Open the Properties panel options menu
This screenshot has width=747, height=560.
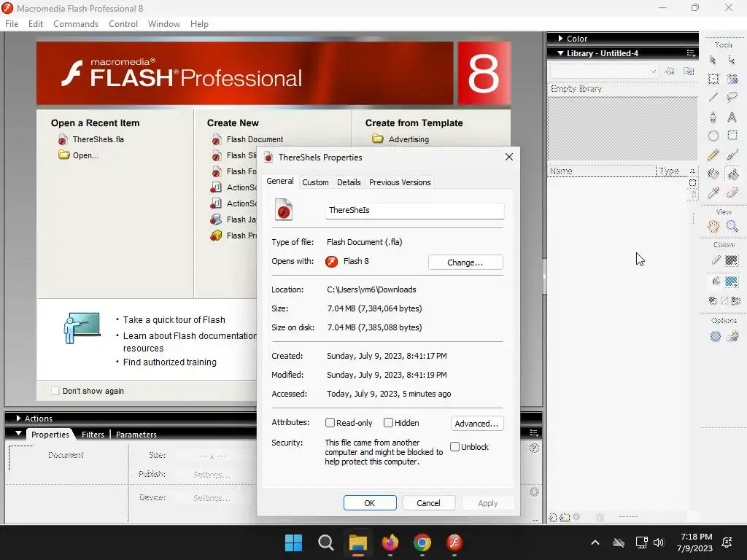tap(534, 432)
